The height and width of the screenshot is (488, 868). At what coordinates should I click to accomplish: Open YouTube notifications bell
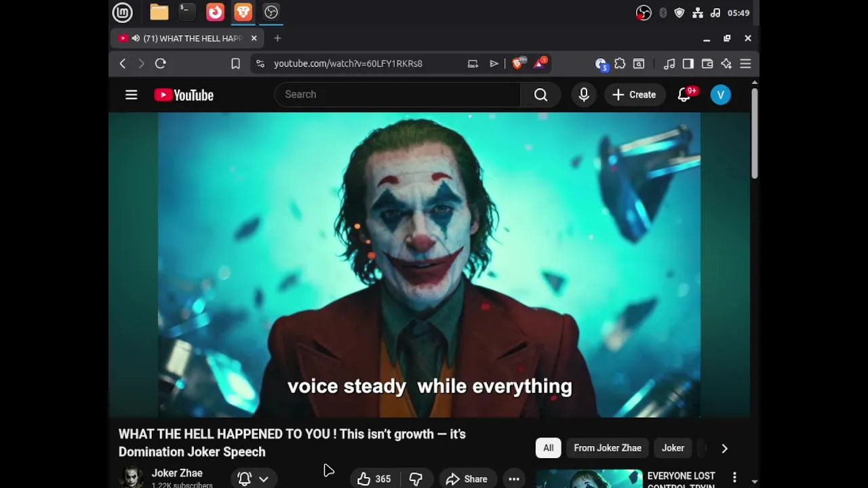[x=684, y=95]
